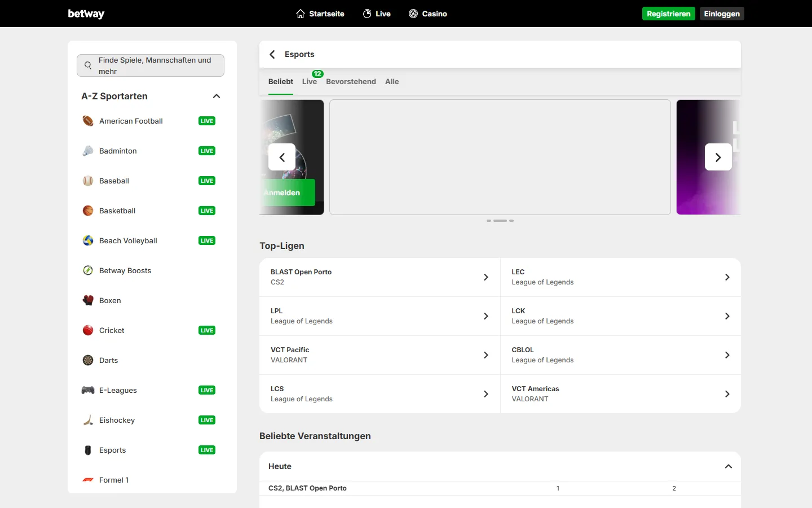Collapse the Heute events section
Image resolution: width=812 pixels, height=508 pixels.
729,466
